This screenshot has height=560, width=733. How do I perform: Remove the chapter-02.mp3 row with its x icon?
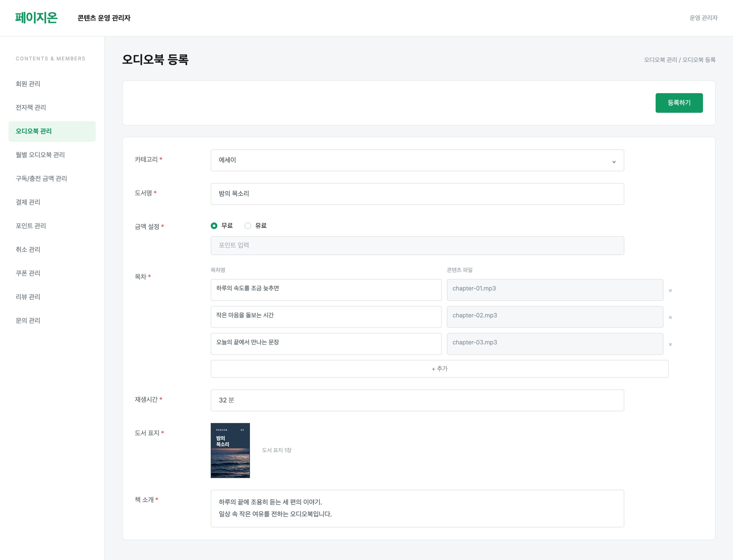(x=670, y=317)
